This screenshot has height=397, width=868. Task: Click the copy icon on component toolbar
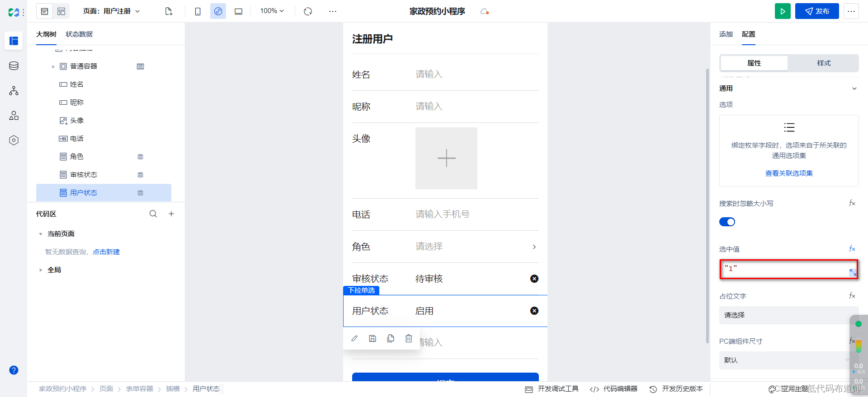[391, 338]
